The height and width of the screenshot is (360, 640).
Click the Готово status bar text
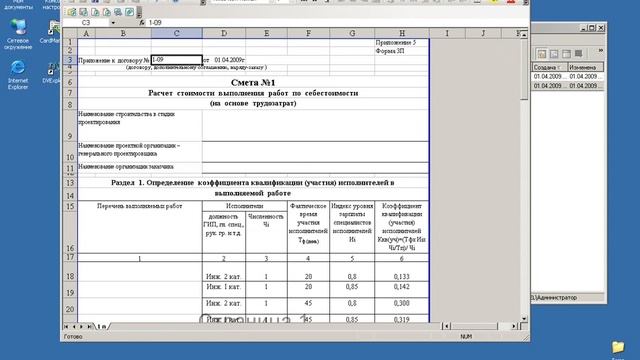click(x=73, y=337)
